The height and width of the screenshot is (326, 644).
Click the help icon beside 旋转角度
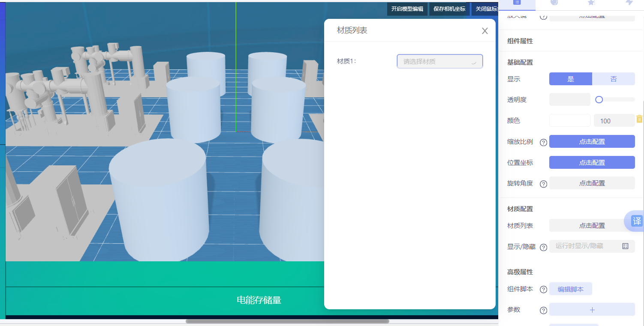(543, 183)
